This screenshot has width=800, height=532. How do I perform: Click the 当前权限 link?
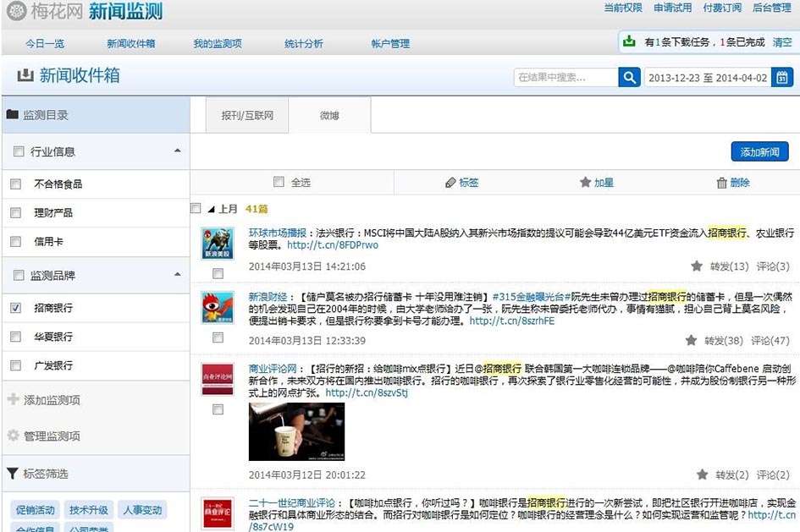coord(623,8)
